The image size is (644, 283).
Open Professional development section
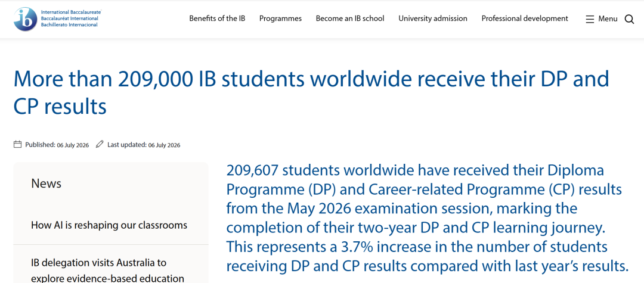click(525, 18)
